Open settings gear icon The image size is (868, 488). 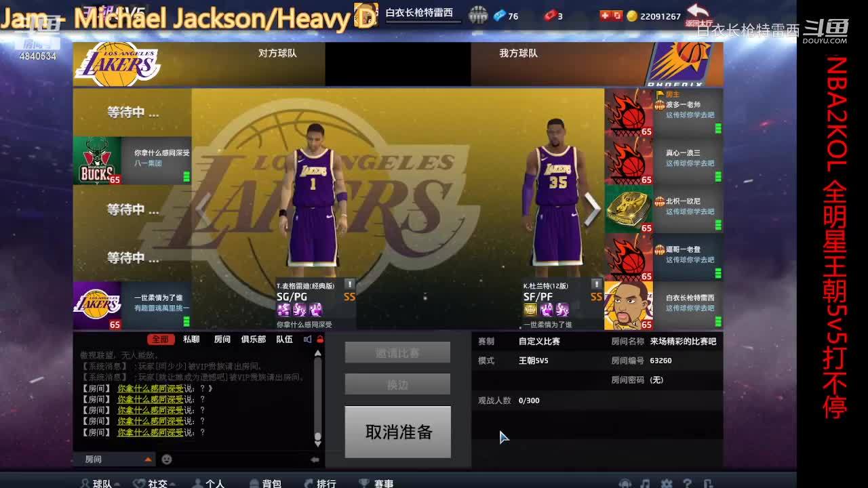click(x=666, y=483)
